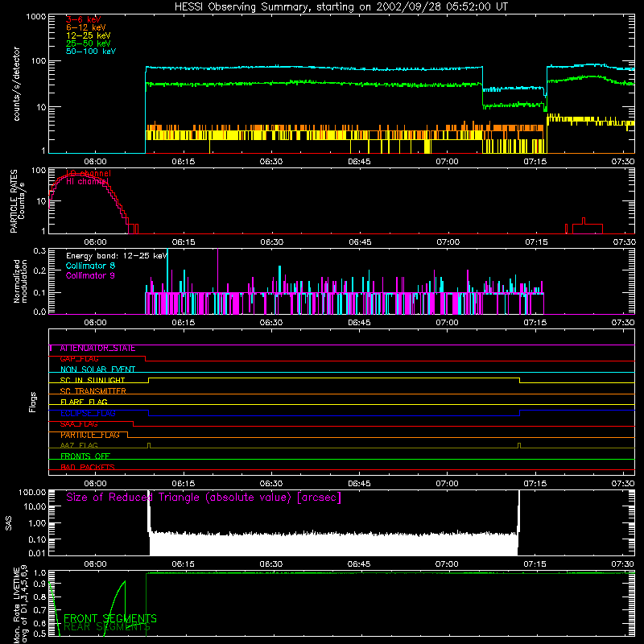Screen dimensions: 644x644
Task: Click the FRONTS_OFF flag label
Action: click(85, 456)
